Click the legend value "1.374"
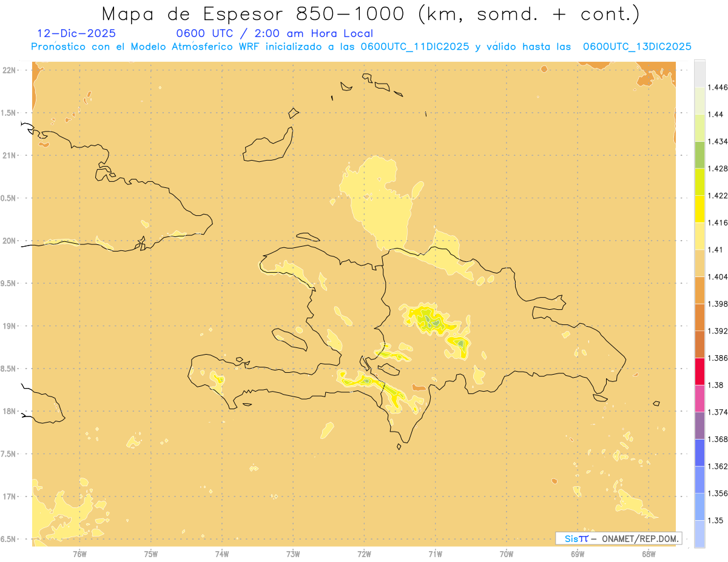Image resolution: width=728 pixels, height=562 pixels. click(x=718, y=412)
